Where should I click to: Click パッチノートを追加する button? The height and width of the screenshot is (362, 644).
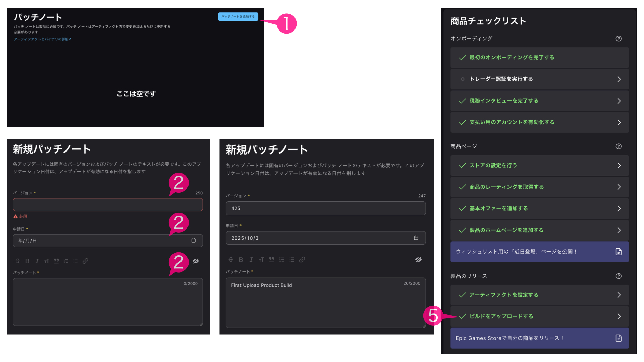pos(238,17)
